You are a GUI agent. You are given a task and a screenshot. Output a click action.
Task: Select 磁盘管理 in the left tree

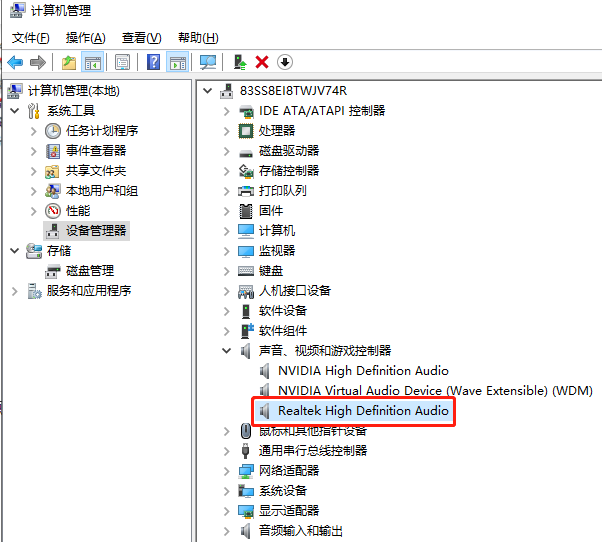[89, 271]
